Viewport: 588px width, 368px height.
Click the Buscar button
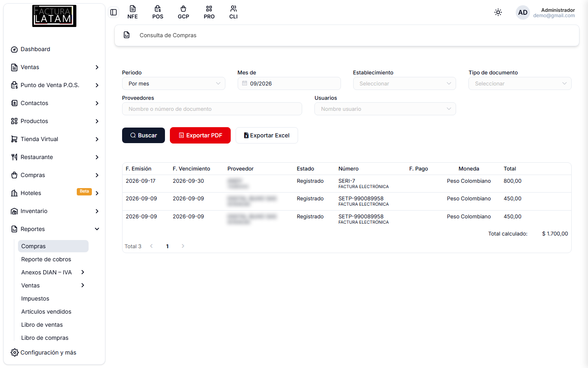pyautogui.click(x=143, y=135)
